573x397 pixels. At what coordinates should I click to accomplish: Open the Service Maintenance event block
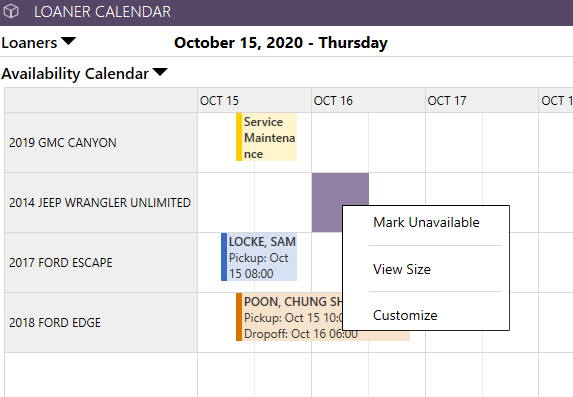click(x=266, y=137)
